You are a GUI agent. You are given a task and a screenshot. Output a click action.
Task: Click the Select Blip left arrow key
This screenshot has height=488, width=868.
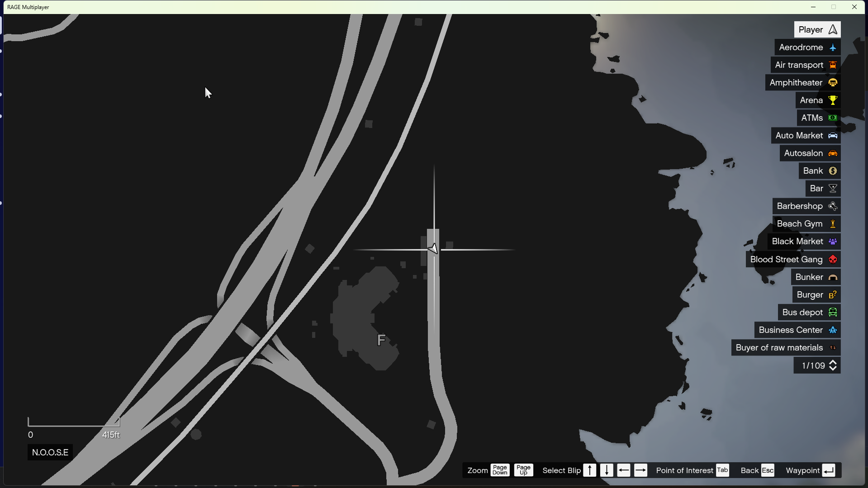tap(624, 470)
